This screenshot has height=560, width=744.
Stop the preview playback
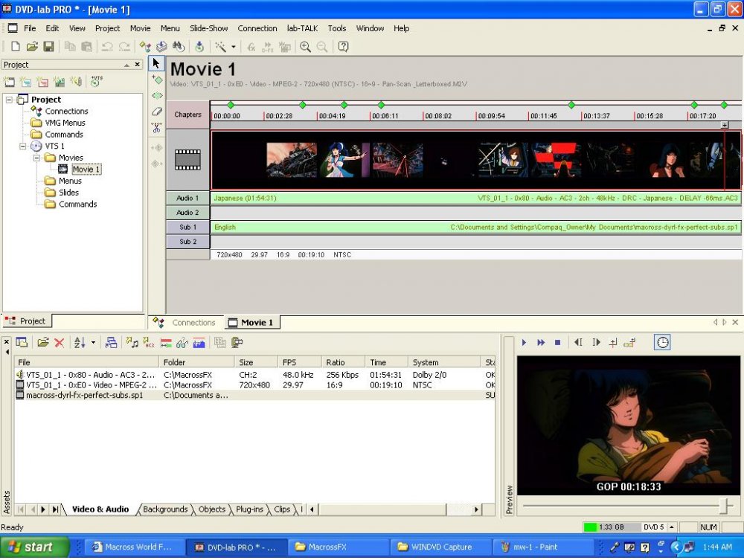pyautogui.click(x=557, y=342)
